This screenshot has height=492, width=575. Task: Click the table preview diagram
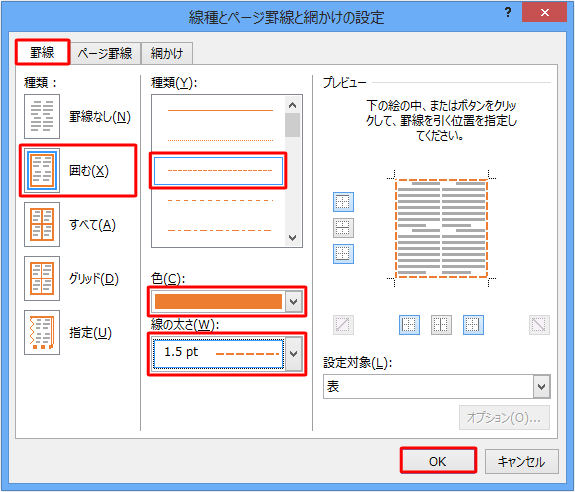coord(442,228)
